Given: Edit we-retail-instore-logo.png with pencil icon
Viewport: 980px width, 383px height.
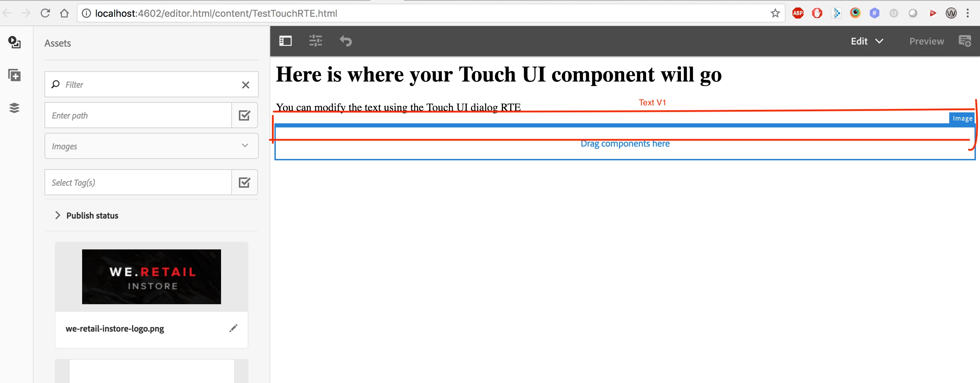Looking at the screenshot, I should (233, 328).
